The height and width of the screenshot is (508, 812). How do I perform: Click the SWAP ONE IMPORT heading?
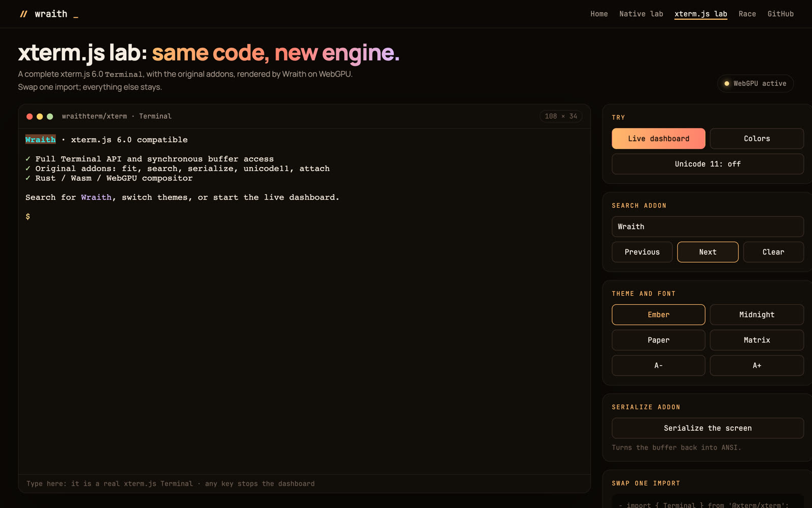[646, 483]
